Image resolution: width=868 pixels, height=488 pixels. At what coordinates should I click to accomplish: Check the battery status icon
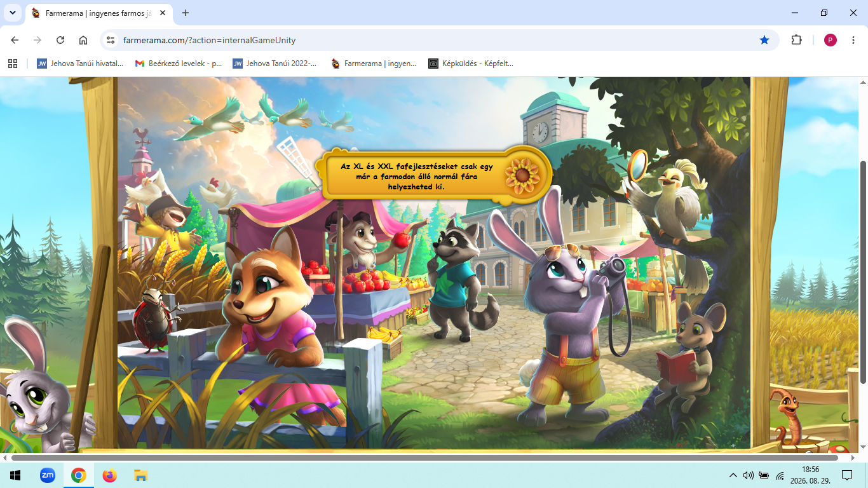coord(764,475)
